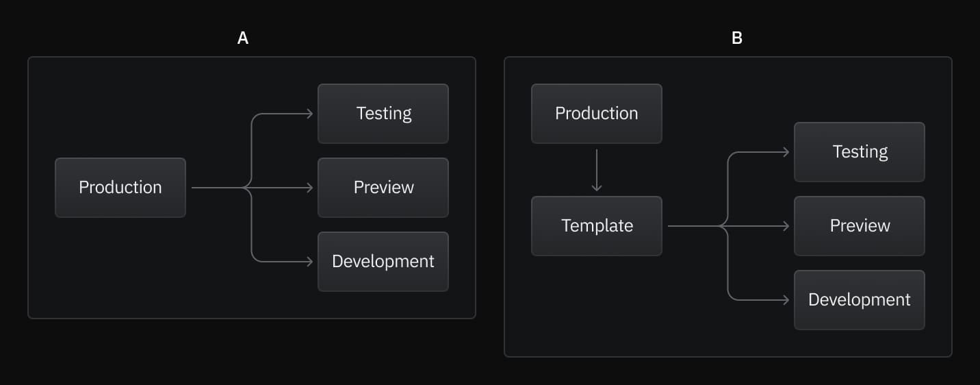Click the arrowhead pointing to Testing in diagram B

click(x=786, y=152)
